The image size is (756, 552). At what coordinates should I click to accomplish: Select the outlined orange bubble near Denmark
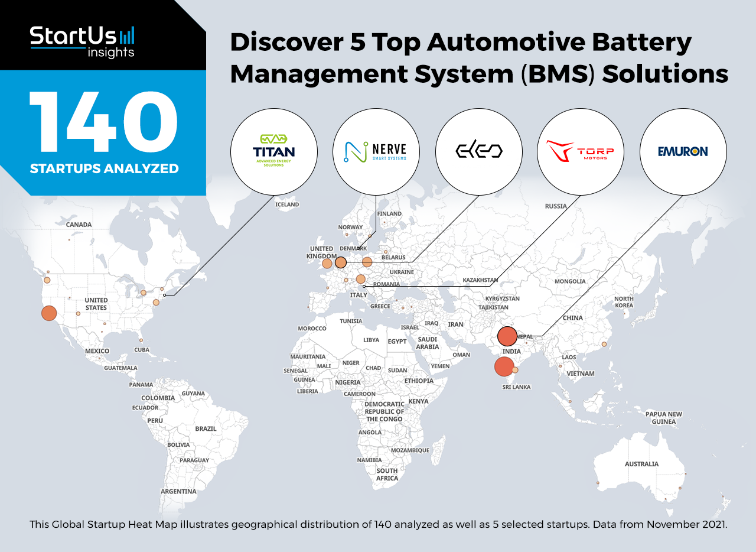click(341, 262)
